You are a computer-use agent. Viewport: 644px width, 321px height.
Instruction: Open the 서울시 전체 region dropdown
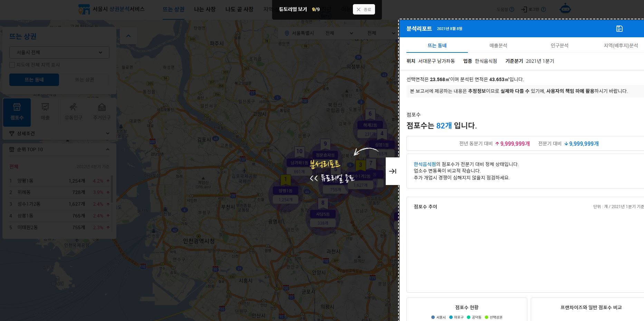click(x=59, y=52)
